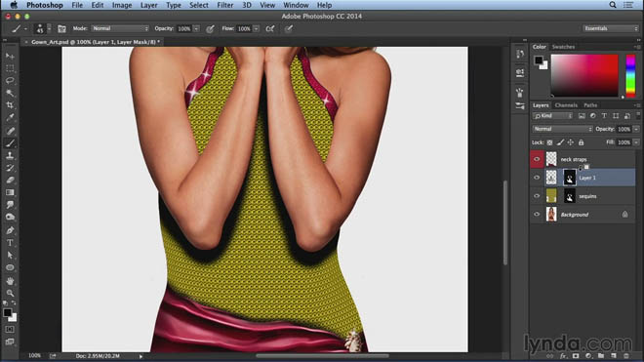The width and height of the screenshot is (644, 362).
Task: Select the Pen tool
Action: coord(10,230)
